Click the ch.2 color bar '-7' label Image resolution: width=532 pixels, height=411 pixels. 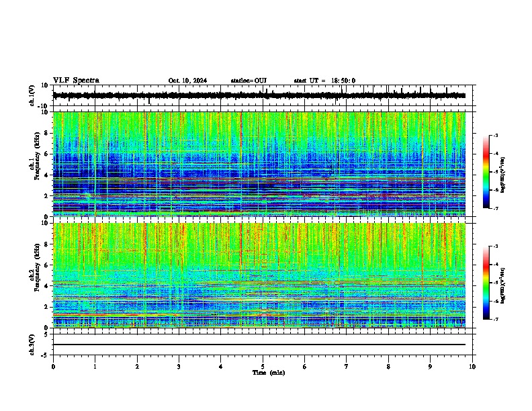click(495, 319)
